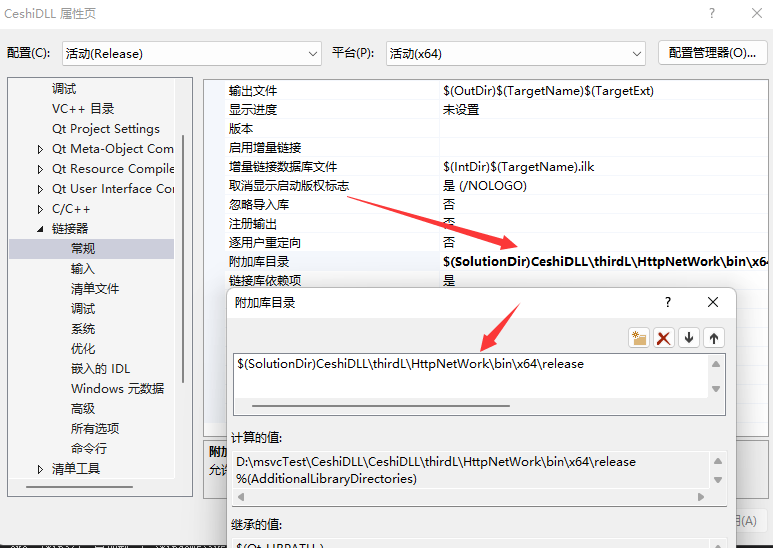Screen dimensions: 773x548
Task: Open the 平台 dropdown
Action: [516, 53]
